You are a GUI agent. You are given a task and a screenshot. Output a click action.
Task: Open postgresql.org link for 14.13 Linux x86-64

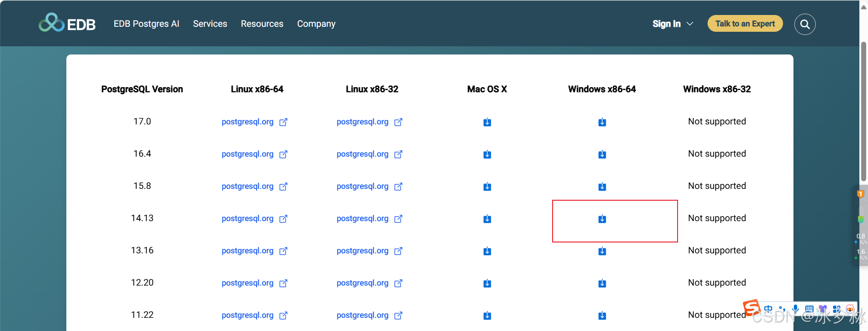(x=254, y=218)
